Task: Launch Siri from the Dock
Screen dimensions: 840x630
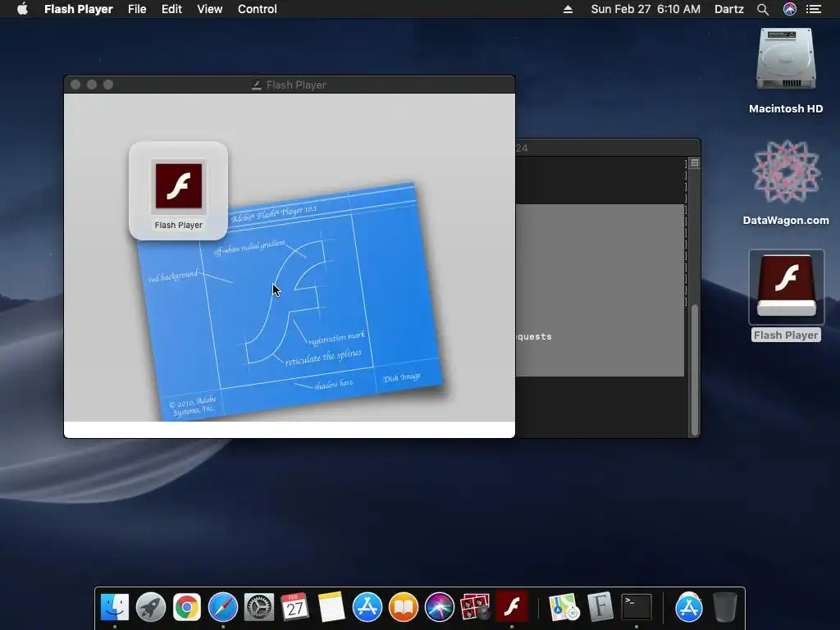Action: [x=440, y=607]
